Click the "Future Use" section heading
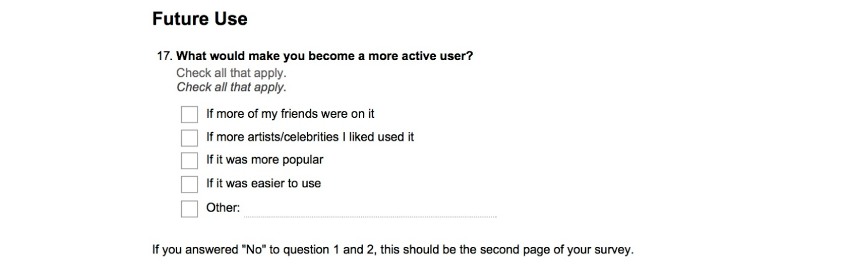Image resolution: width=868 pixels, height=267 pixels. [200, 18]
